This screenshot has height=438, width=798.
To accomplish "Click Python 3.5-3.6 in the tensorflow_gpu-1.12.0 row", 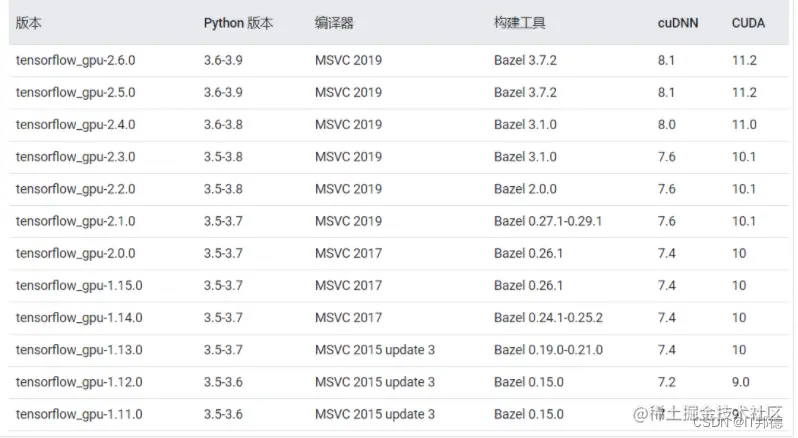I will [x=223, y=382].
